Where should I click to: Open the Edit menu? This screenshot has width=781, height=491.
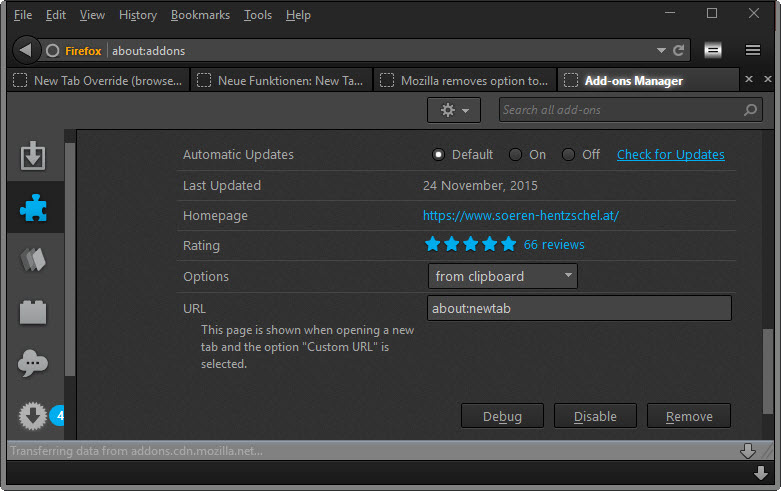click(56, 15)
